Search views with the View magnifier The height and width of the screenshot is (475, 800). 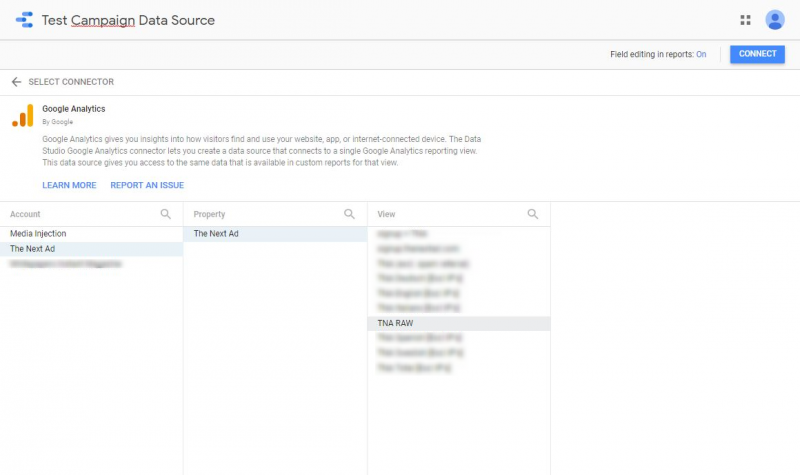click(533, 214)
